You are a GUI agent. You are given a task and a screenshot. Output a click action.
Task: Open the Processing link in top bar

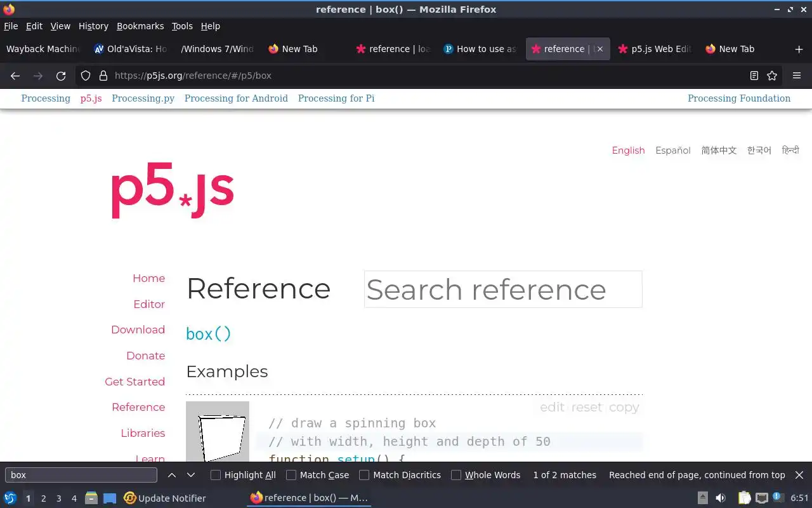tap(46, 98)
